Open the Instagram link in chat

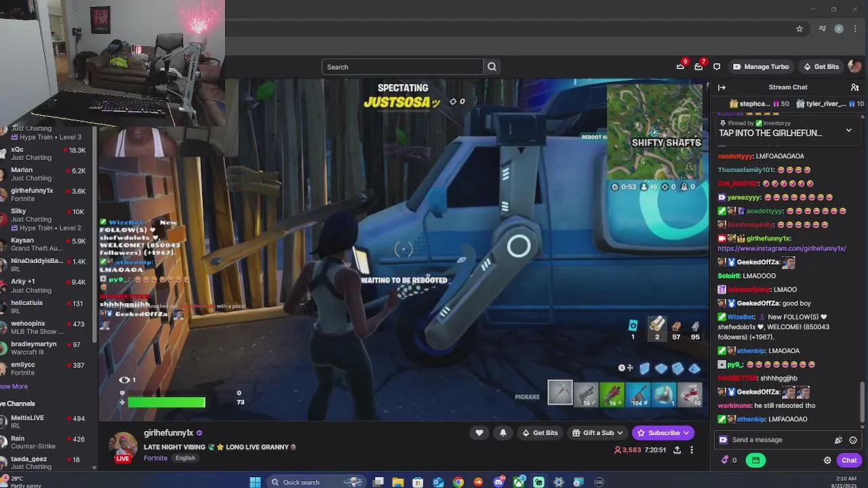click(x=782, y=248)
